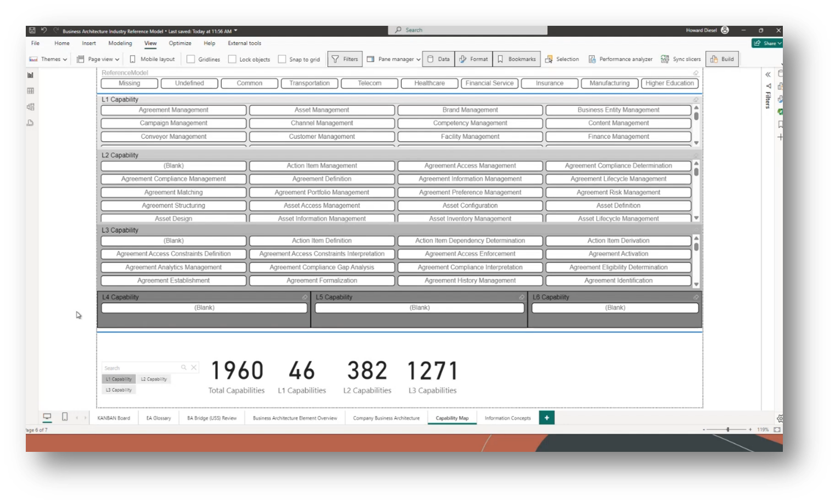The height and width of the screenshot is (504, 835).
Task: Toggle the Build pane button
Action: (722, 59)
